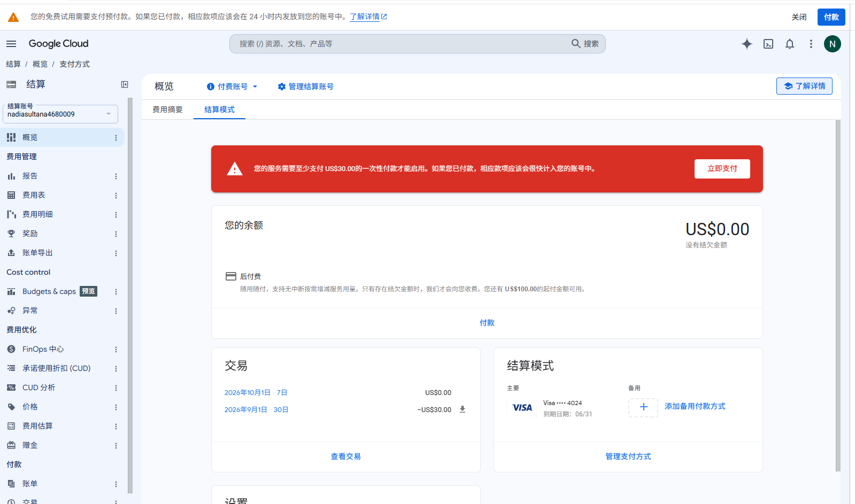855x504 pixels.
Task: Expand the 结算账号 account selector
Action: [x=60, y=114]
